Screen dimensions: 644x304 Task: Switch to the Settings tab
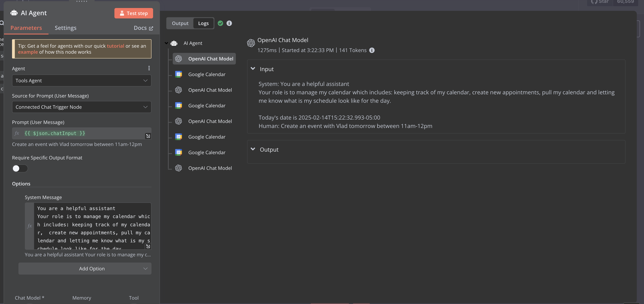[66, 28]
